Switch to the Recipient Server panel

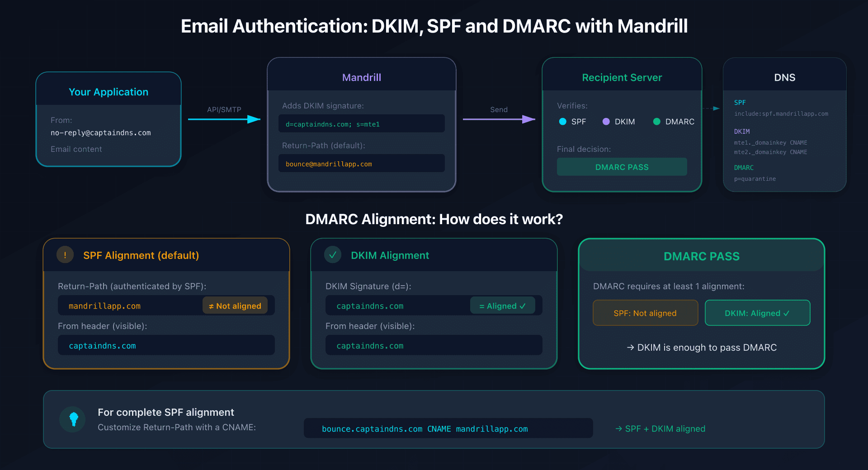pos(622,77)
